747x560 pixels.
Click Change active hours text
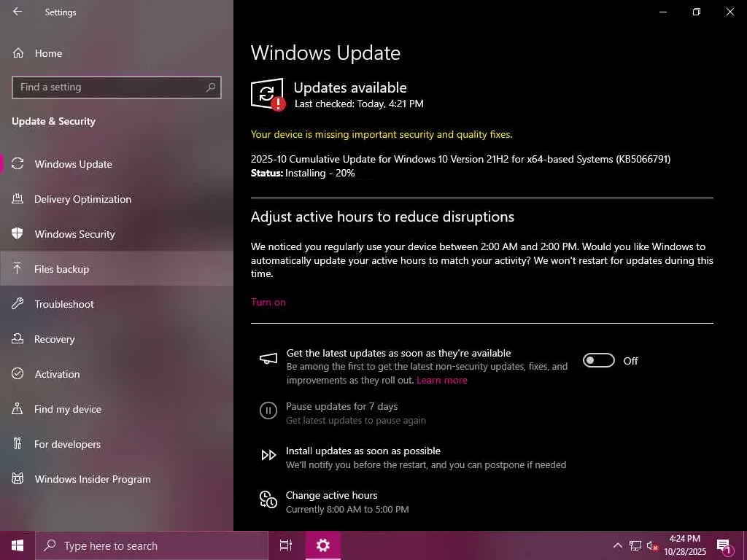click(332, 495)
